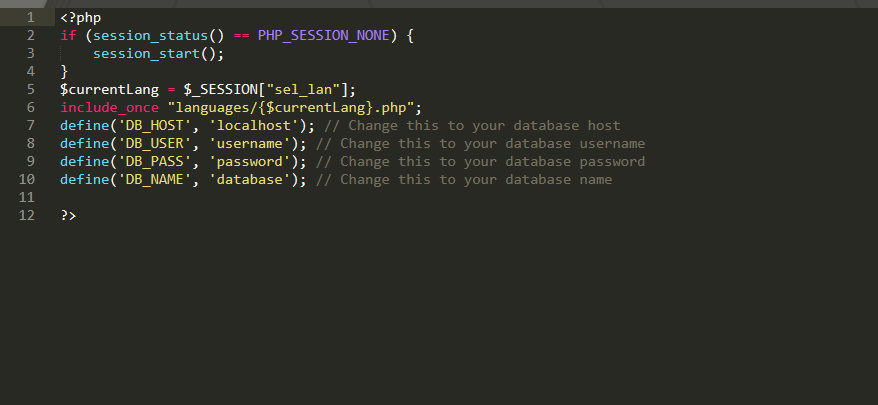Place cursor in PHP_SESSION_NONE constant
Viewport: 878px width, 405px height.
pyautogui.click(x=323, y=35)
